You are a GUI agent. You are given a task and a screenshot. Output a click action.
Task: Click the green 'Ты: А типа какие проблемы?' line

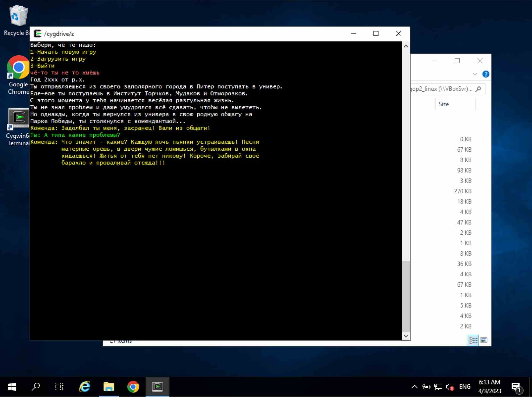(x=75, y=135)
